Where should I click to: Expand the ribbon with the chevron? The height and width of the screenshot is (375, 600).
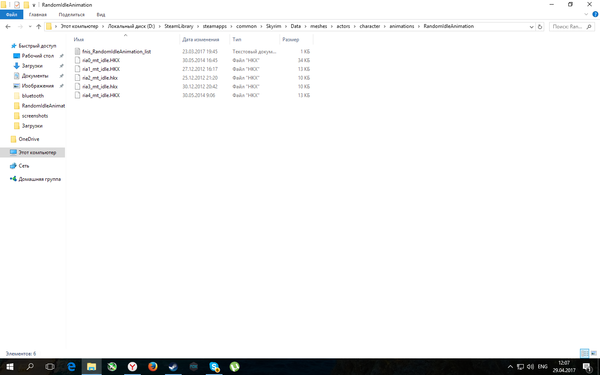(x=586, y=14)
